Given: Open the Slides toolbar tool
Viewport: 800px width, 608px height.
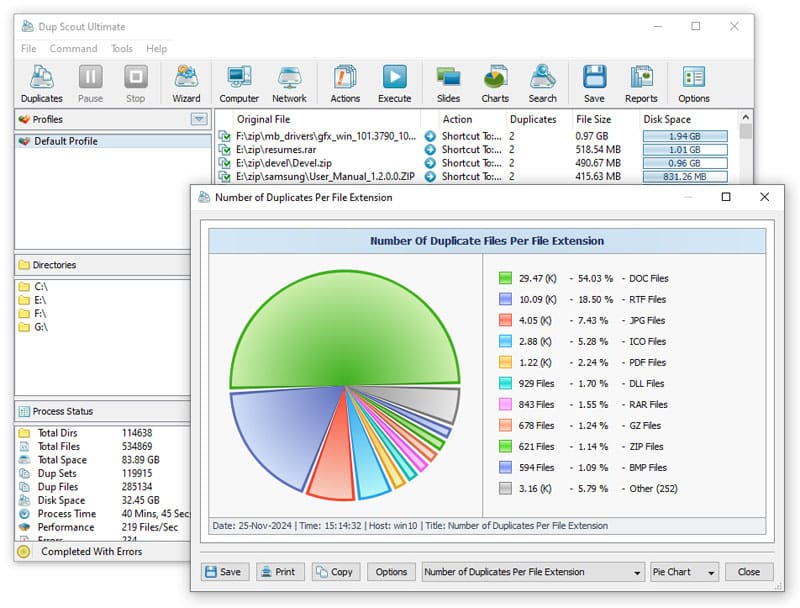Looking at the screenshot, I should [x=448, y=84].
